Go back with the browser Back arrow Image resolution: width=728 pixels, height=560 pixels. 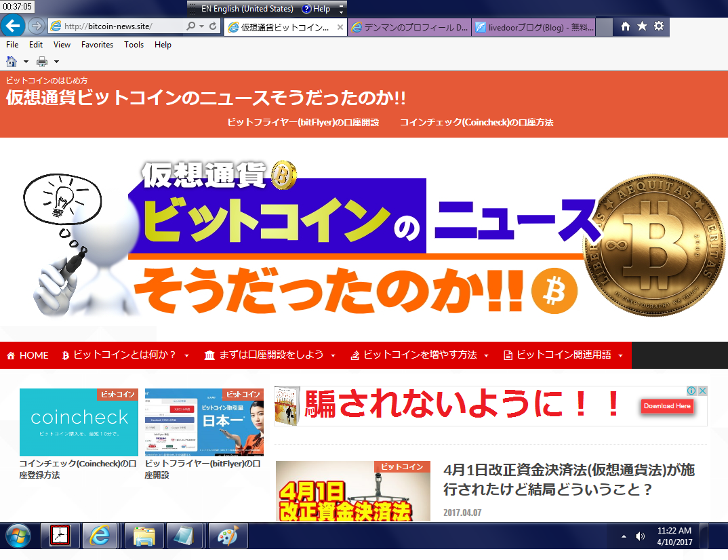[x=12, y=26]
